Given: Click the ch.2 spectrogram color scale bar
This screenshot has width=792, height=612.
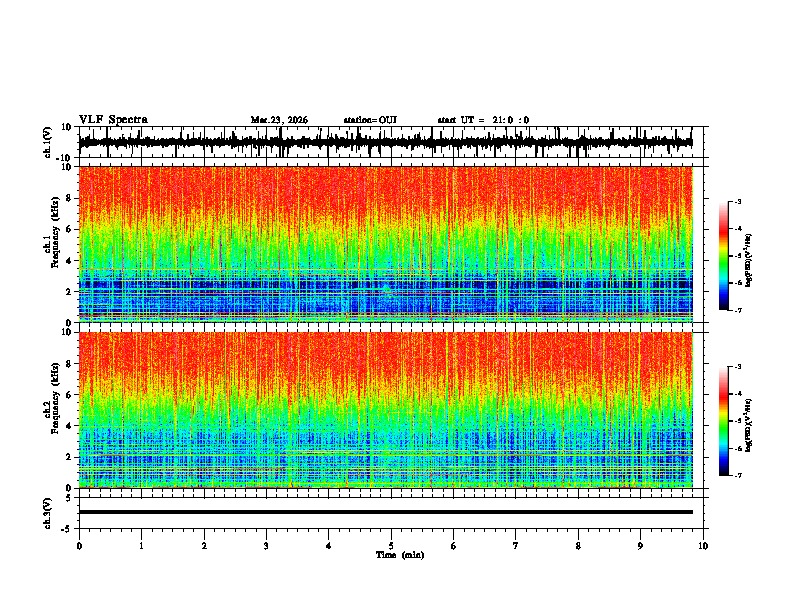Looking at the screenshot, I should click(x=724, y=421).
